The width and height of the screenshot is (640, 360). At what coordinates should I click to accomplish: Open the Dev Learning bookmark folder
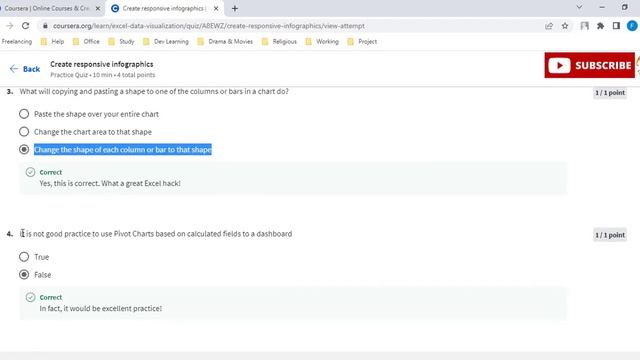coord(166,42)
